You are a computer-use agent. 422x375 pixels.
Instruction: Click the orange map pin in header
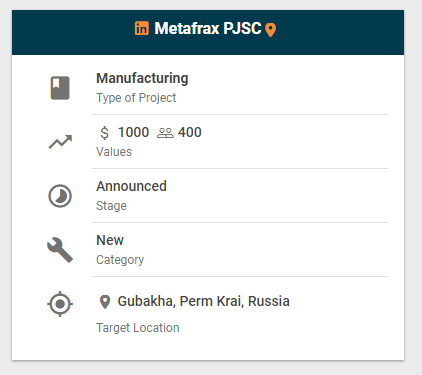click(270, 30)
